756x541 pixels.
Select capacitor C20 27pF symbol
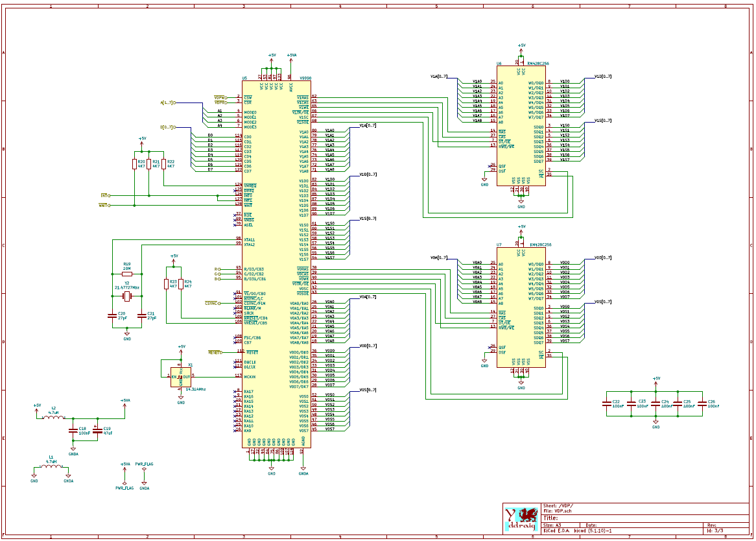112,316
